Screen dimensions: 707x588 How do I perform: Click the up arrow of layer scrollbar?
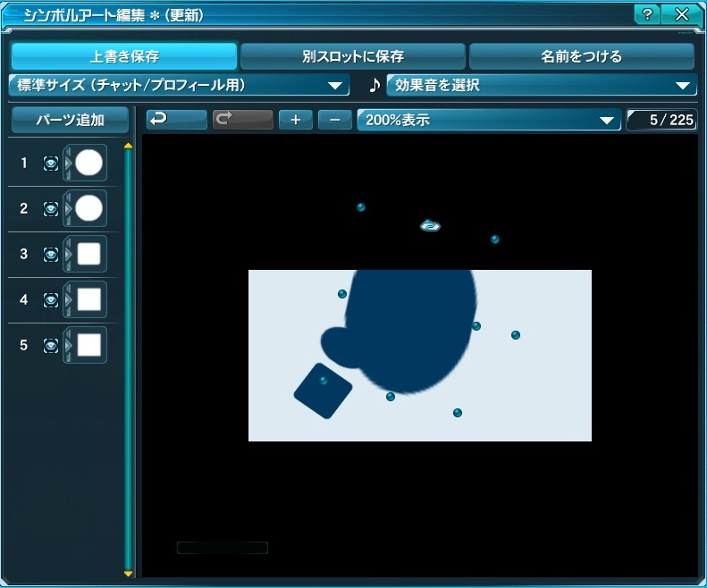point(128,146)
